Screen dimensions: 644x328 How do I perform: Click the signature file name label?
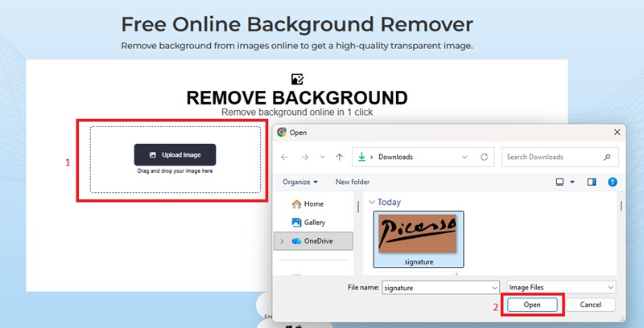coord(419,261)
